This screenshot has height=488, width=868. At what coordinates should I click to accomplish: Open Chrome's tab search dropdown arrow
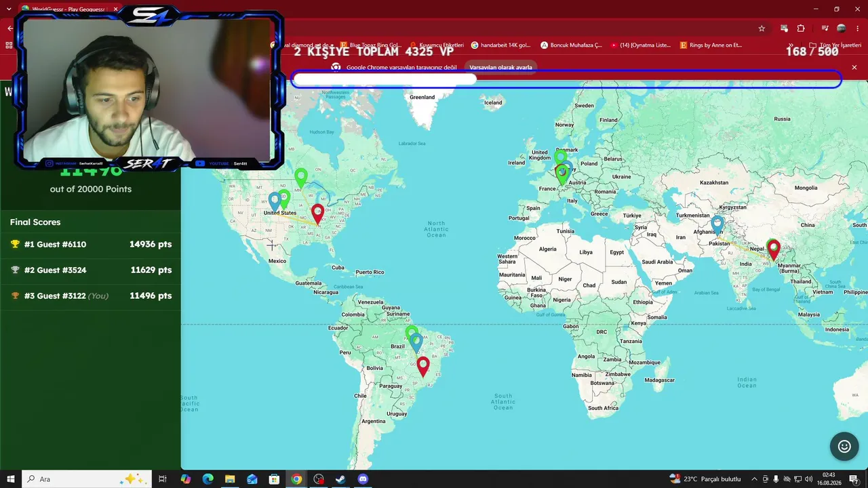coord(8,9)
